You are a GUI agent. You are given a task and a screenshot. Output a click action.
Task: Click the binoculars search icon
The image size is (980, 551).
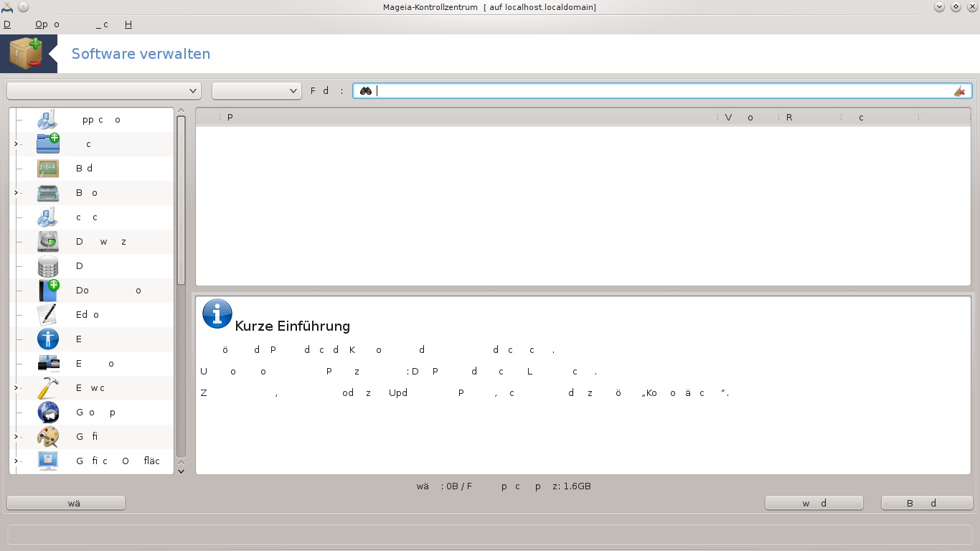[366, 91]
